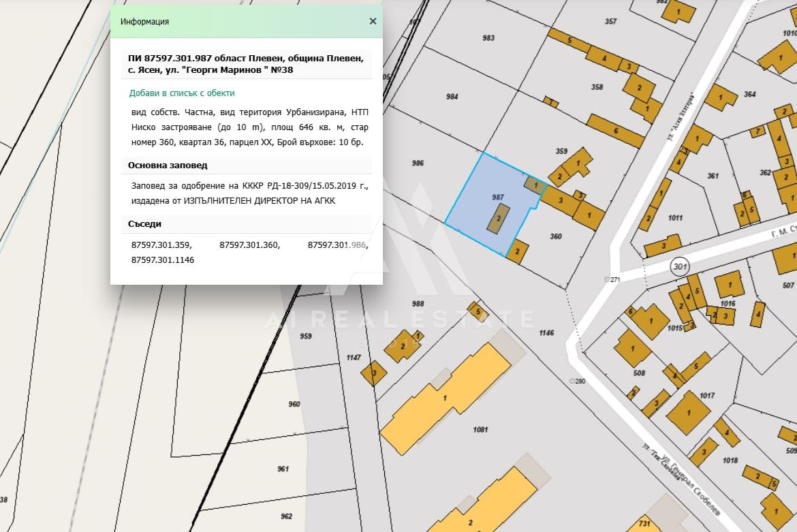
Task: Click the circled 301 district marker
Action: pyautogui.click(x=678, y=265)
